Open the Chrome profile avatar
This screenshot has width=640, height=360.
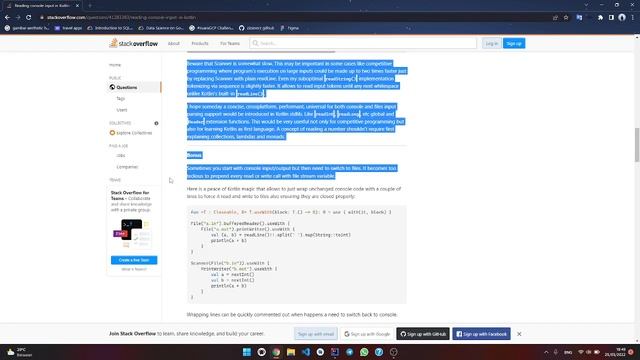click(x=622, y=18)
